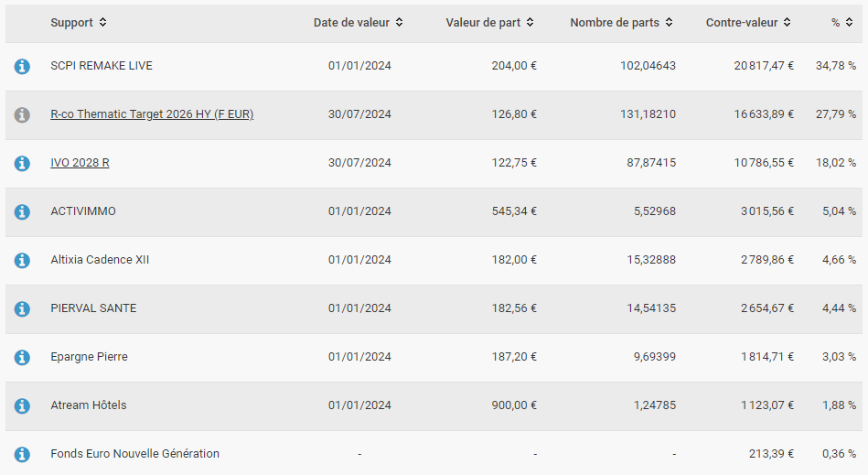Click info icon for Altixia Cadence XII

click(x=22, y=260)
